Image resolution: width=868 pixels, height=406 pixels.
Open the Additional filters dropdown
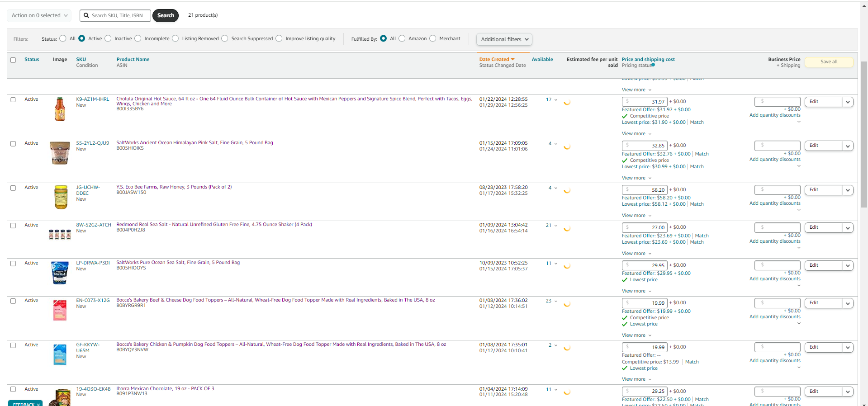pyautogui.click(x=504, y=39)
